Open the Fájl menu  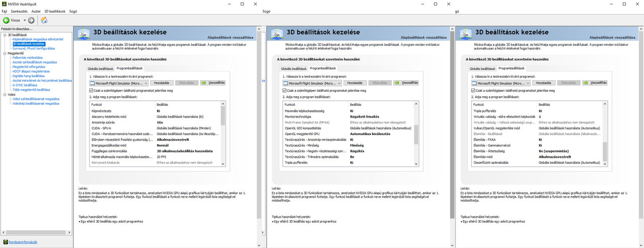tap(4, 11)
